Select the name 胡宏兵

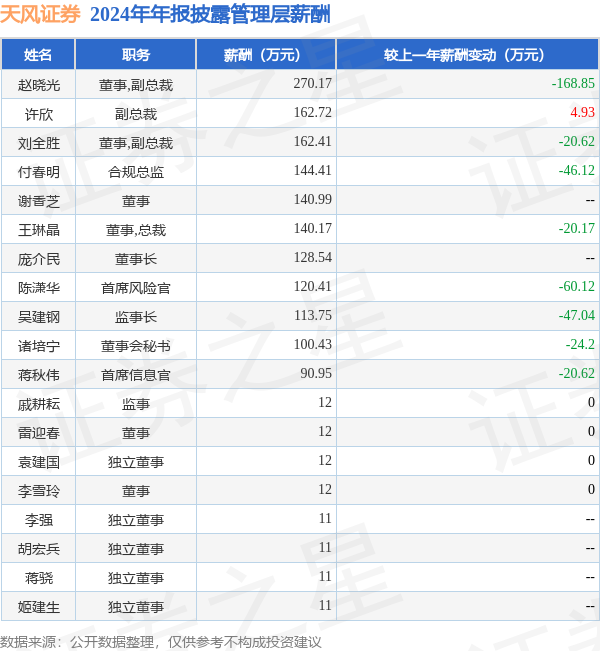tap(39, 550)
